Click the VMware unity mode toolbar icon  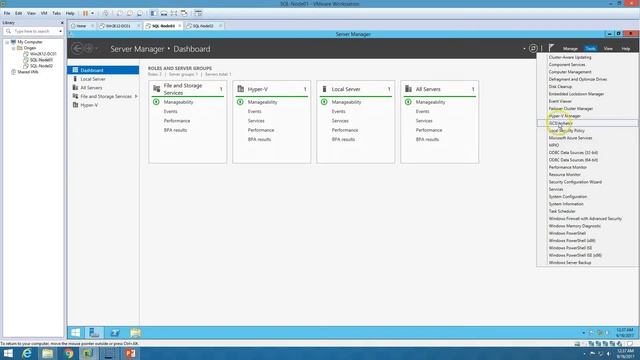(x=184, y=13)
